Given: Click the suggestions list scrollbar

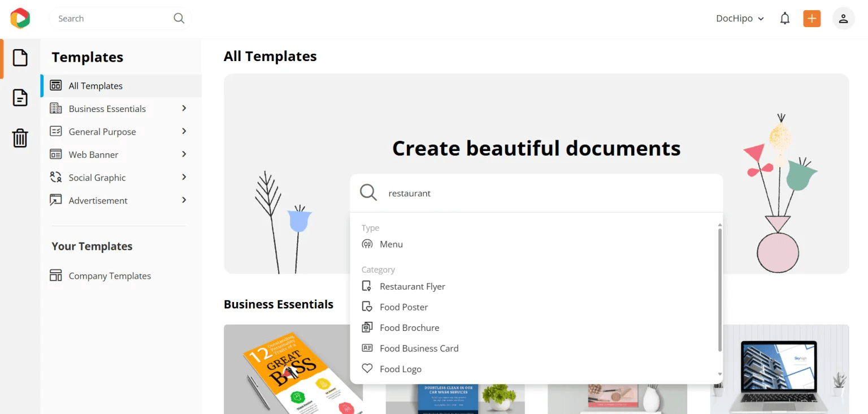Looking at the screenshot, I should [x=719, y=288].
